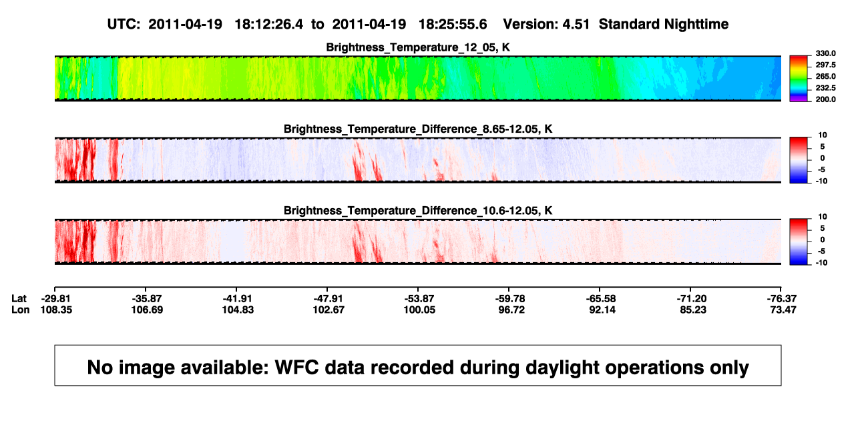This screenshot has height=445, width=868.
Task: Click the Standard Nighttime label
Action: coord(664,24)
